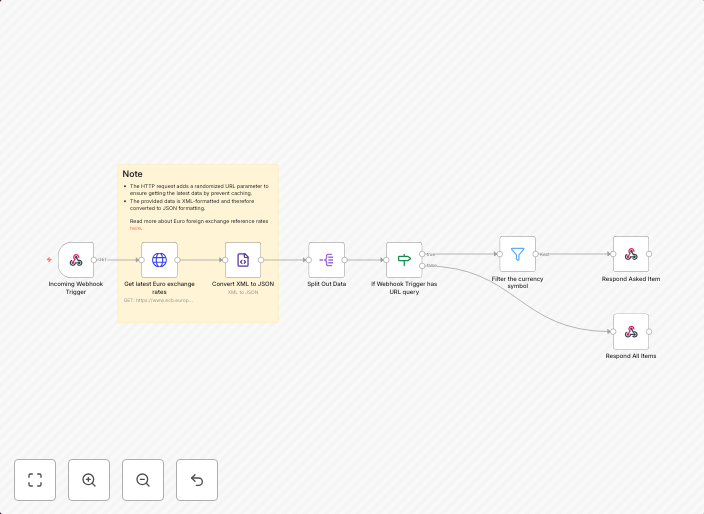Click the Kept output of the Filter node
The image size is (704, 514).
point(536,254)
